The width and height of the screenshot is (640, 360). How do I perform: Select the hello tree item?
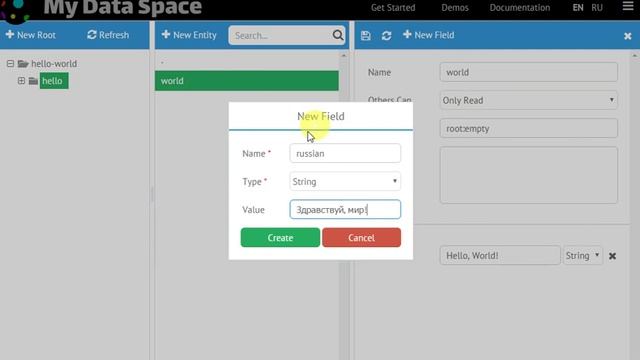pyautogui.click(x=54, y=81)
